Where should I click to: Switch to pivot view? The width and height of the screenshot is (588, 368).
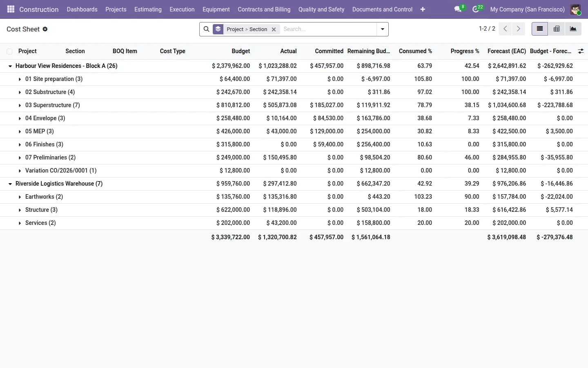[x=557, y=29]
